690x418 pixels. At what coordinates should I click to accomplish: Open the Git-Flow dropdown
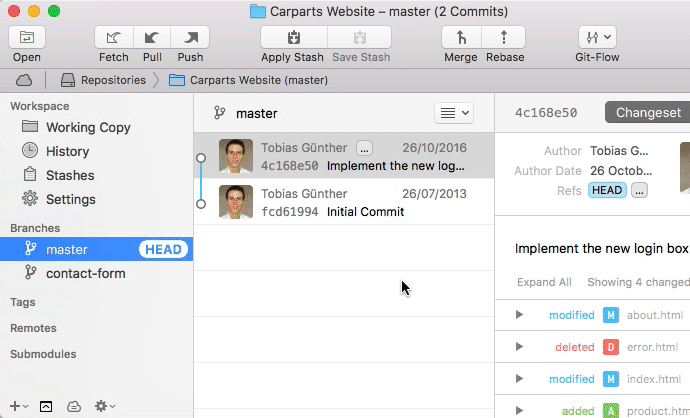click(599, 37)
